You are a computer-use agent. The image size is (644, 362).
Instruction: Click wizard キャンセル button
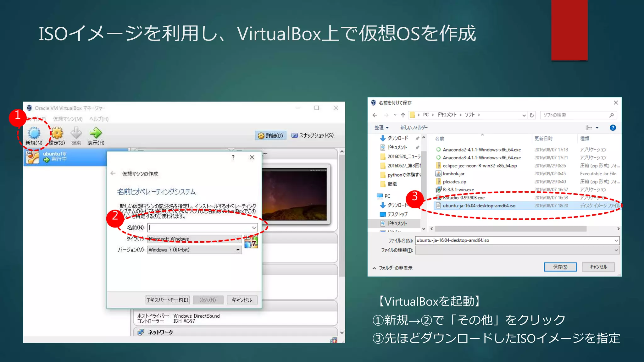tap(242, 300)
